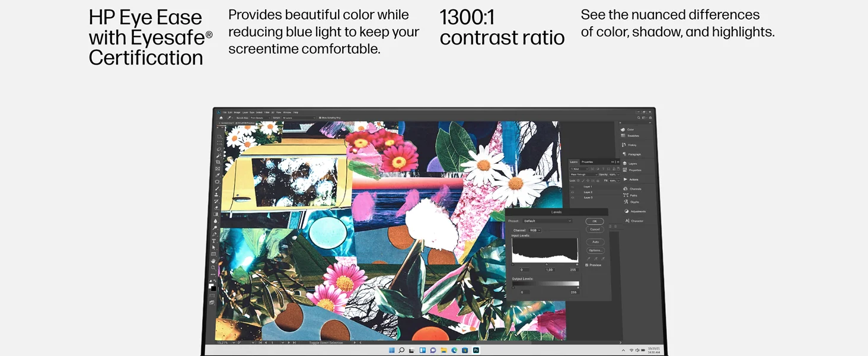This screenshot has width=868, height=356.
Task: Open the Filter menu
Action: (x=267, y=112)
